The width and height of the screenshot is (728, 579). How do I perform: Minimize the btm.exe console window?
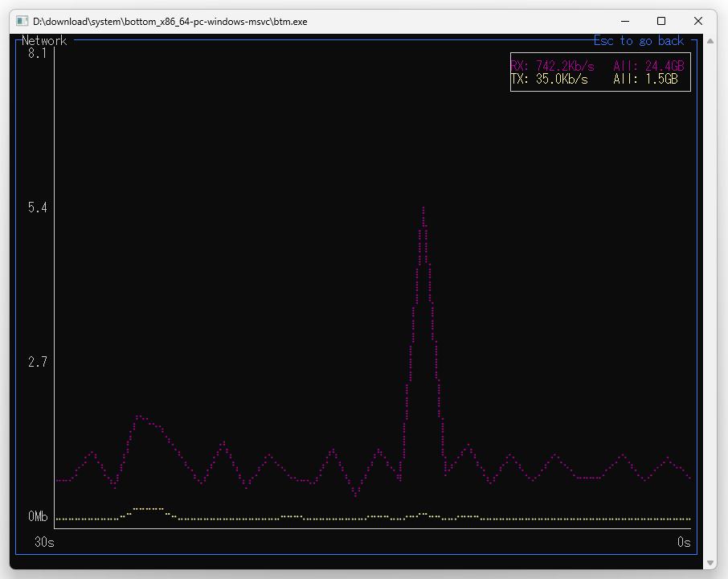point(625,22)
